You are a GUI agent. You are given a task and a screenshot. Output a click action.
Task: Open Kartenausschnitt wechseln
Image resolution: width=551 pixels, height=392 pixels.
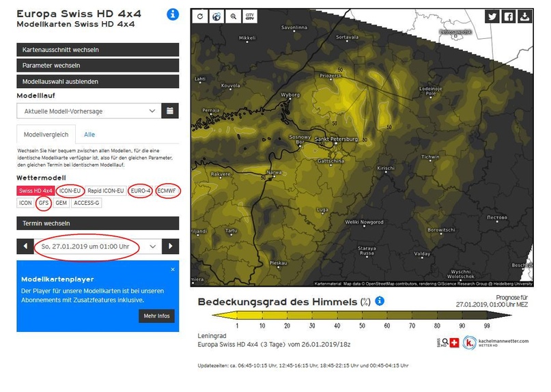(x=98, y=50)
